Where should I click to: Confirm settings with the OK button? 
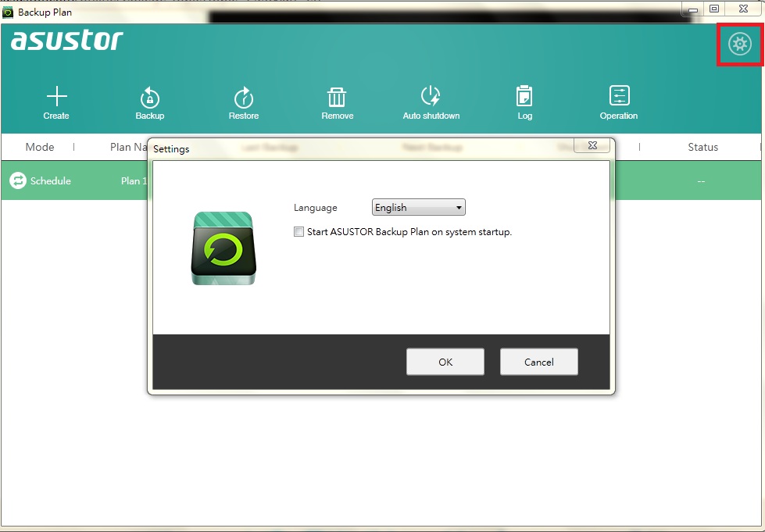tap(445, 362)
